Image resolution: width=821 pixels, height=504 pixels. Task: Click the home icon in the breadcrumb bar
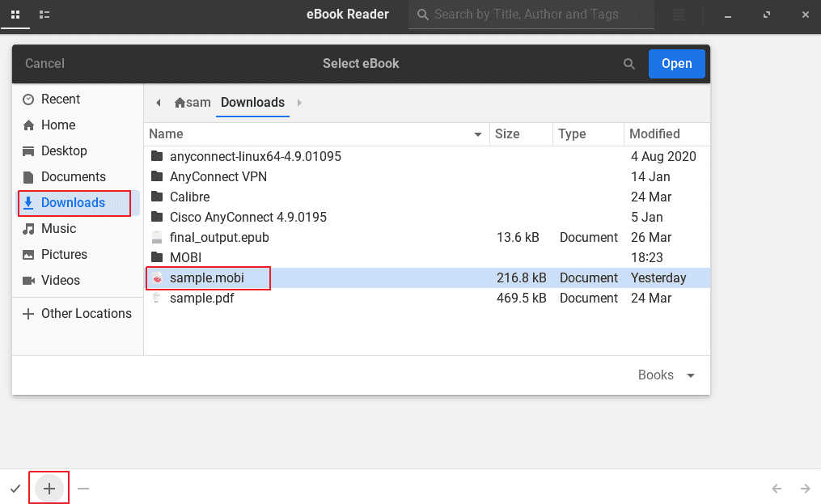(x=180, y=103)
